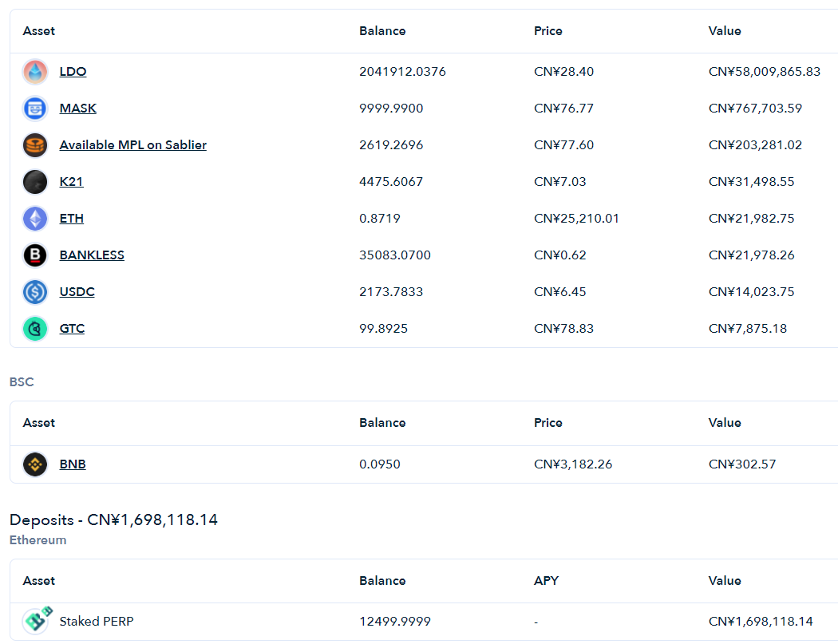Open the USDC asset link
Screen dimensions: 838x644
pos(77,292)
